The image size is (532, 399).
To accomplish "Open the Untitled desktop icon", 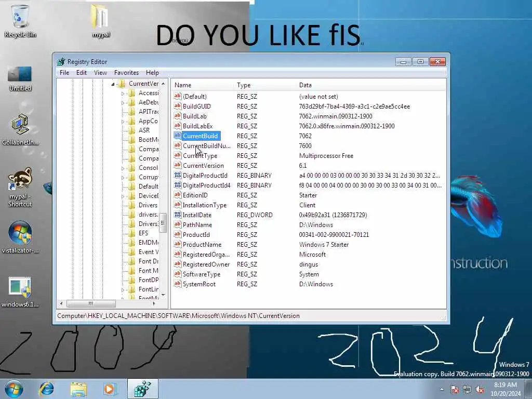I will 20,79.
